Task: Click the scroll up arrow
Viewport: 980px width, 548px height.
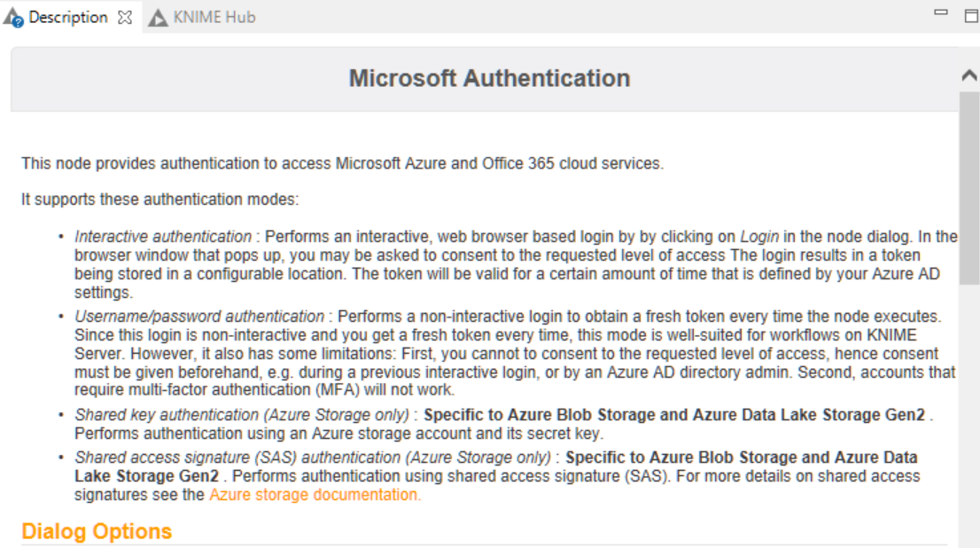Action: click(x=969, y=75)
